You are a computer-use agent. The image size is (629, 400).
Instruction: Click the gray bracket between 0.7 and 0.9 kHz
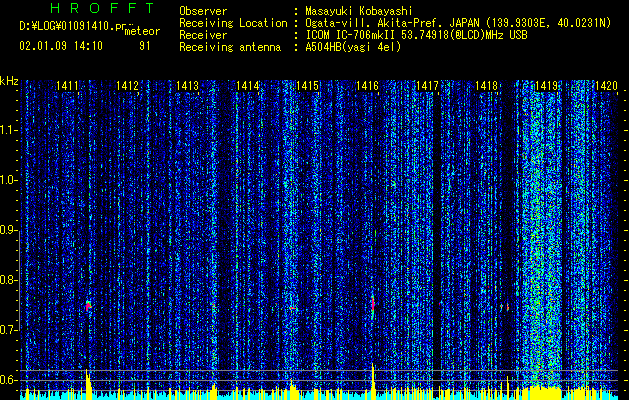coord(20,280)
